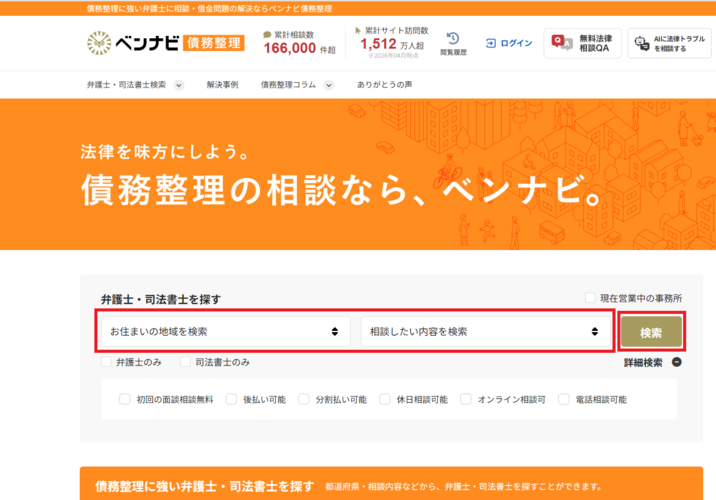The image size is (716, 500).
Task: Open 弁護士・司法書士検索 menu
Action: click(126, 84)
